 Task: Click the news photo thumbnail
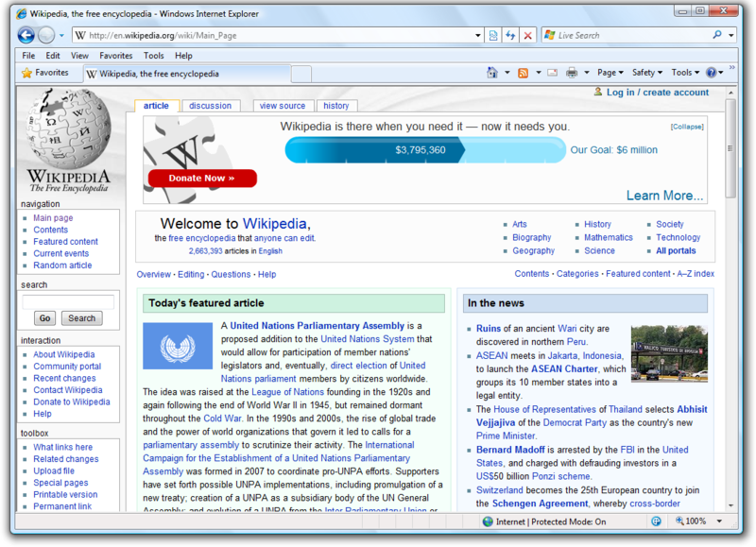[669, 353]
